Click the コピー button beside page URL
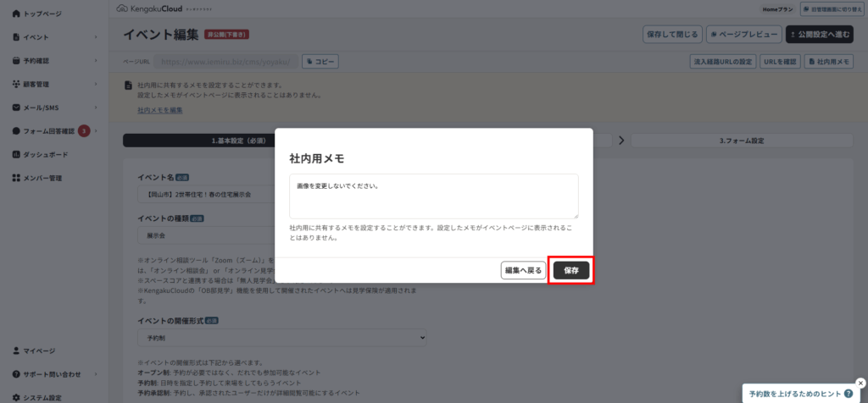868x403 pixels. click(x=320, y=62)
